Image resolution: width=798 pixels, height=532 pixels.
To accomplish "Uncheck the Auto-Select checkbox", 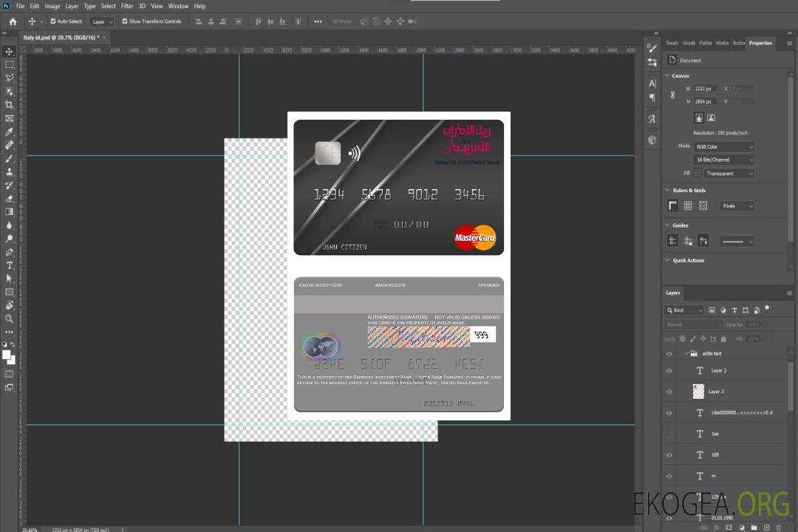I will pyautogui.click(x=53, y=21).
